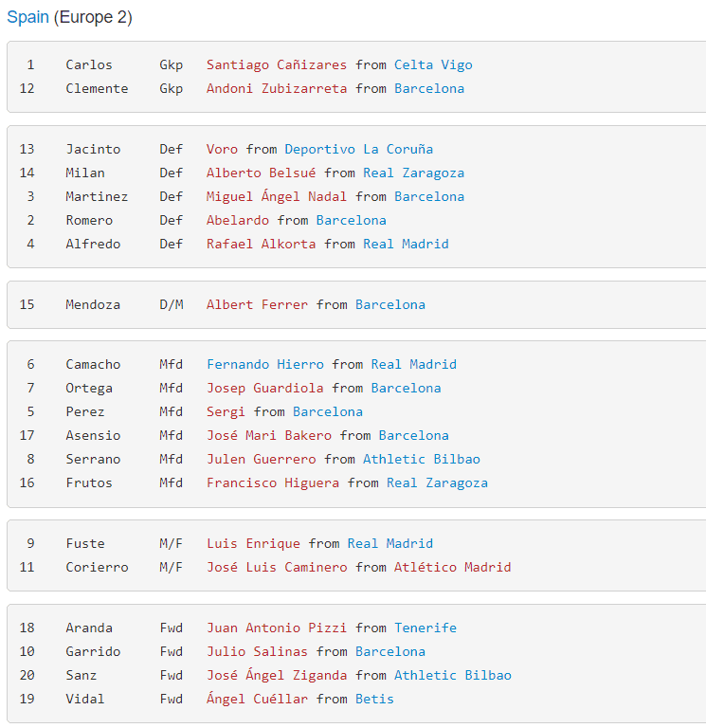Open the Luis Enrique link

pyautogui.click(x=253, y=543)
